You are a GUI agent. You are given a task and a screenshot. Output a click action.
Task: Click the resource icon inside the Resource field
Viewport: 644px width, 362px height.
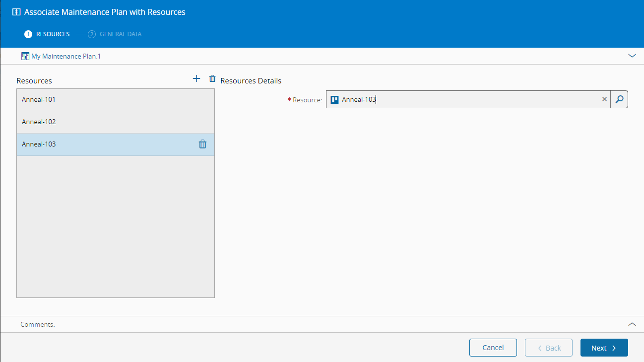point(334,99)
